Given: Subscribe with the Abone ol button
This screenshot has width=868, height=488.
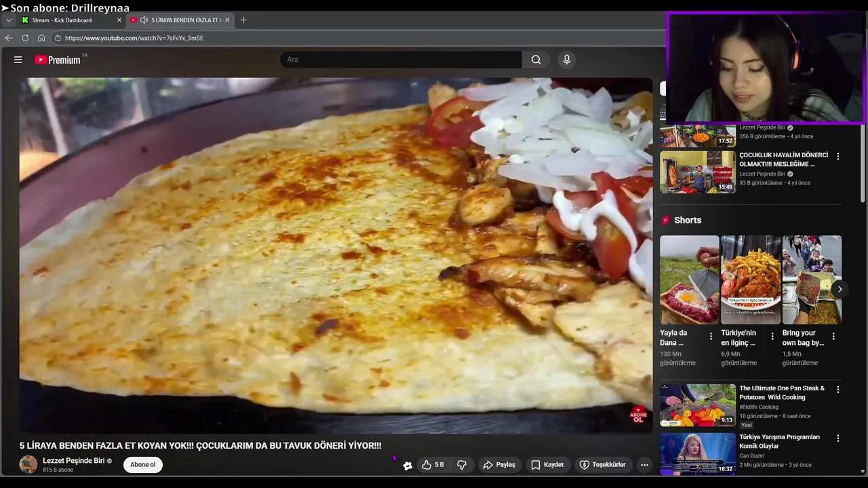Looking at the screenshot, I should click(x=143, y=465).
